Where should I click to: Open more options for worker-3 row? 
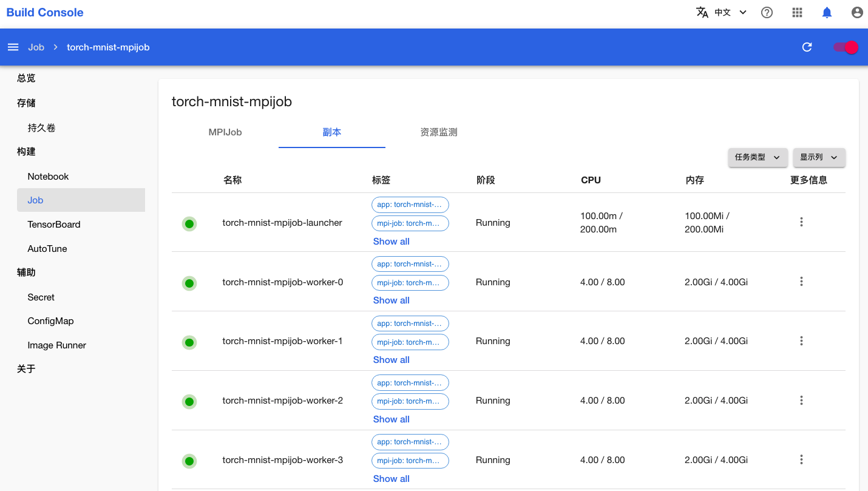(801, 460)
